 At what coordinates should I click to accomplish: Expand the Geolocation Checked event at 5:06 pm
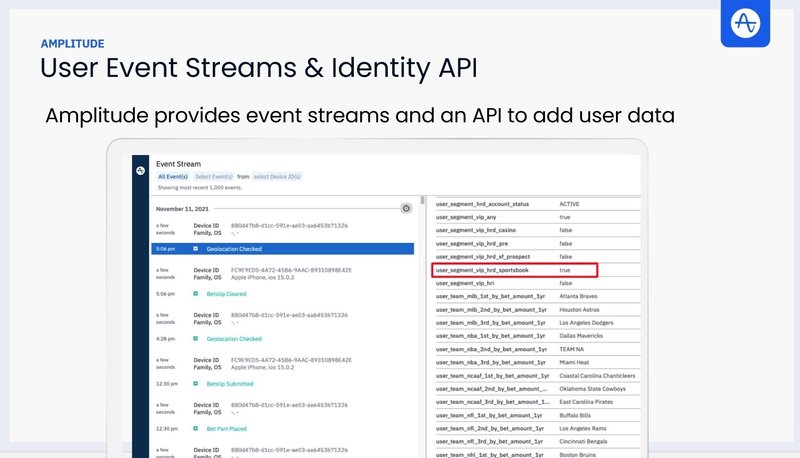(x=195, y=249)
